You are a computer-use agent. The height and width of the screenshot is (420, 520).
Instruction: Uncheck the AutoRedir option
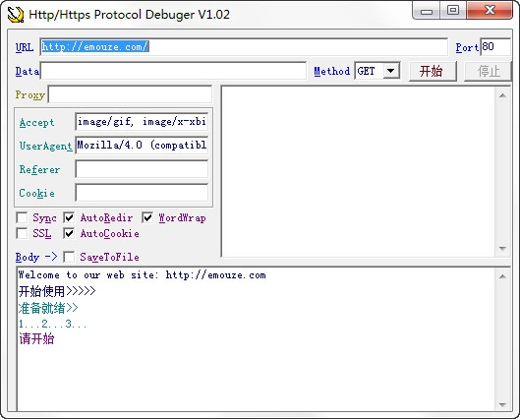click(x=69, y=218)
